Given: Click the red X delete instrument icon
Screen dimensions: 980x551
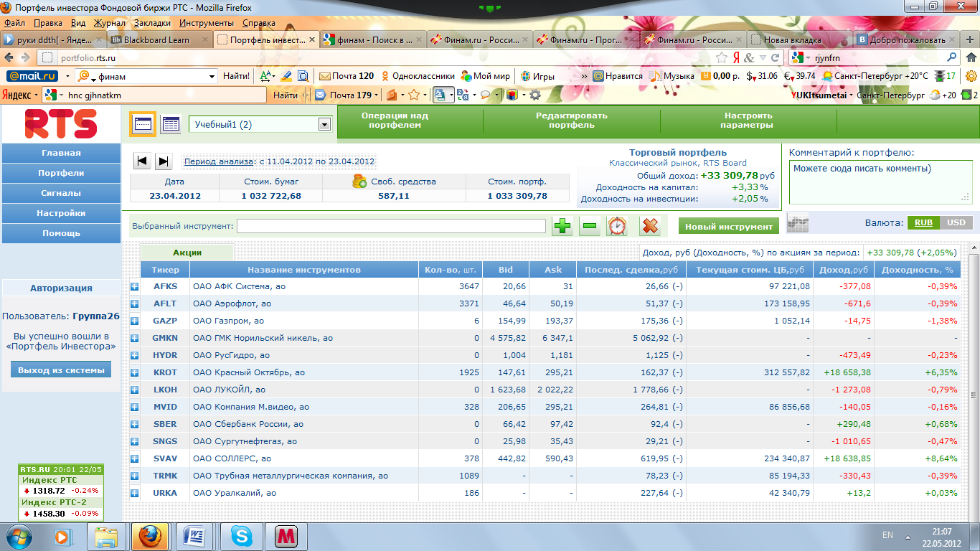Looking at the screenshot, I should (649, 226).
